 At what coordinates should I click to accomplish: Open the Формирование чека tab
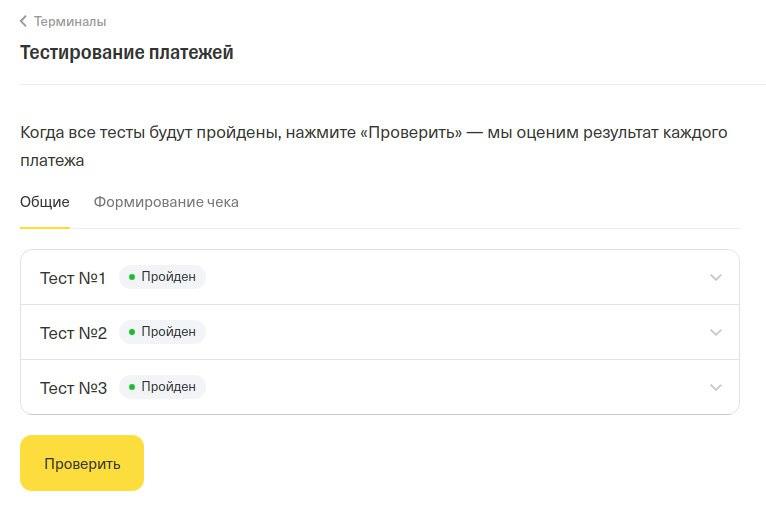click(166, 202)
